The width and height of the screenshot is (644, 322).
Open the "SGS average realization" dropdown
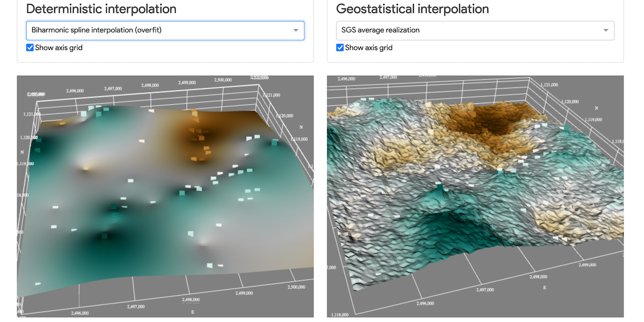pyautogui.click(x=474, y=30)
